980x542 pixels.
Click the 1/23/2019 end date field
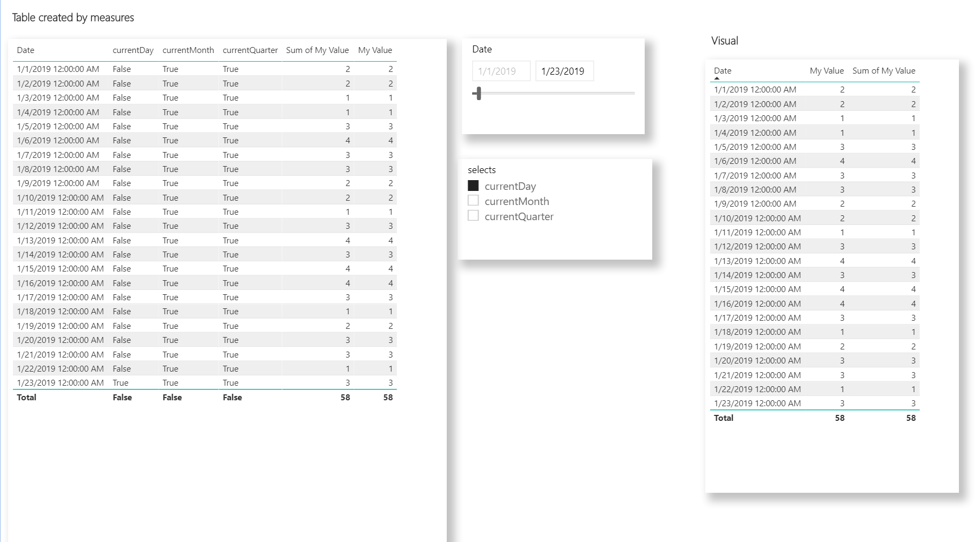point(565,71)
